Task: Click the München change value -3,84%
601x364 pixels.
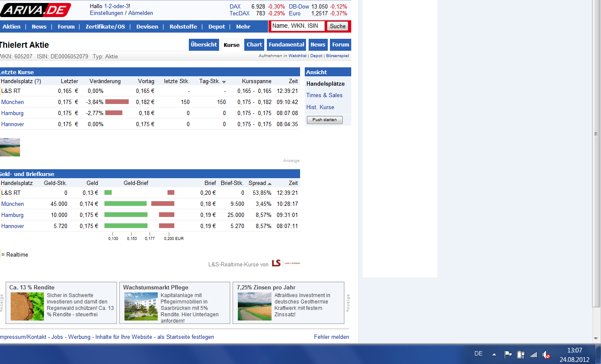Action: coord(95,102)
